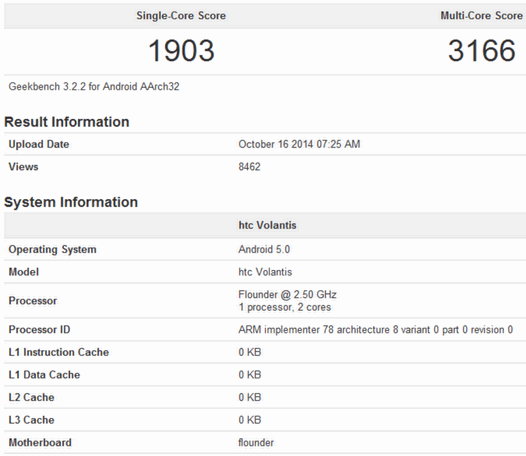Click the Processor row label
The height and width of the screenshot is (456, 526).
pyautogui.click(x=33, y=301)
